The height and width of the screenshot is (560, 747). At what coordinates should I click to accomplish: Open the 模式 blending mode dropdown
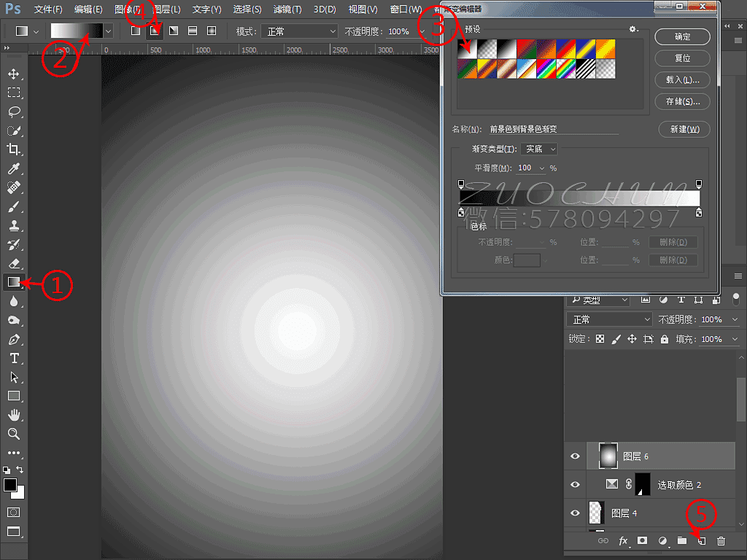(x=301, y=31)
